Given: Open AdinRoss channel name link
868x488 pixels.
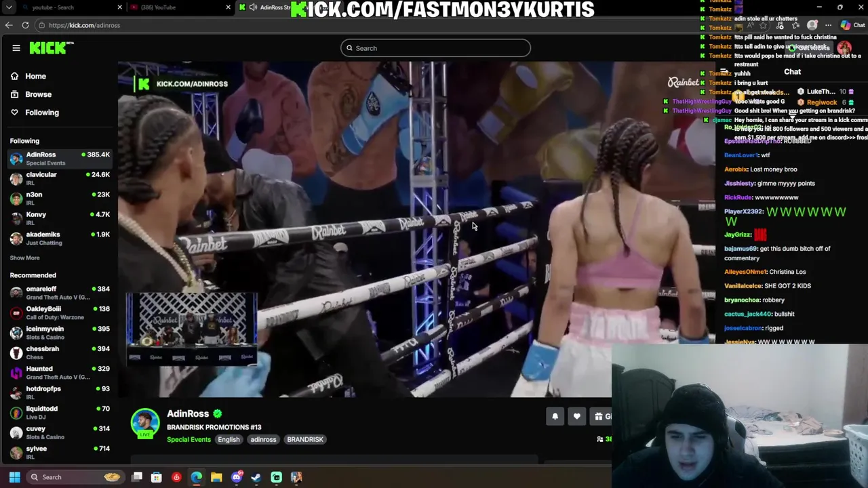Looking at the screenshot, I should point(188,413).
